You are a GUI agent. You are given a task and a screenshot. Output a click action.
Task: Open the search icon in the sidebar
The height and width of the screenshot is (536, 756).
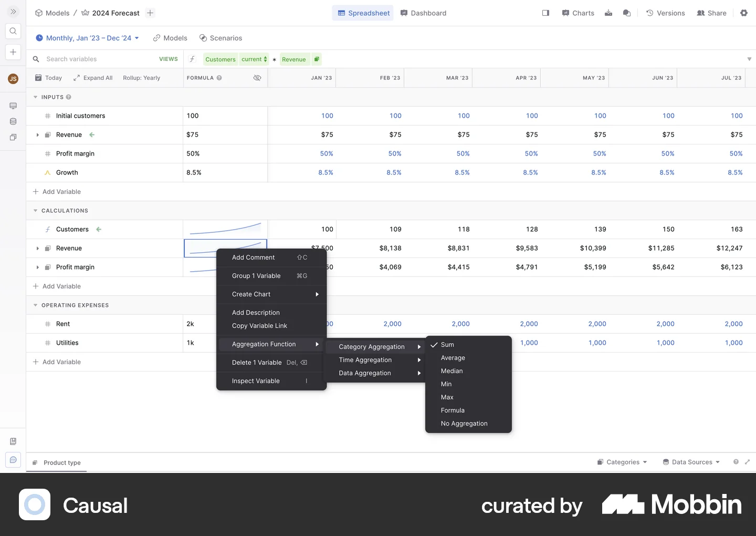tap(13, 32)
